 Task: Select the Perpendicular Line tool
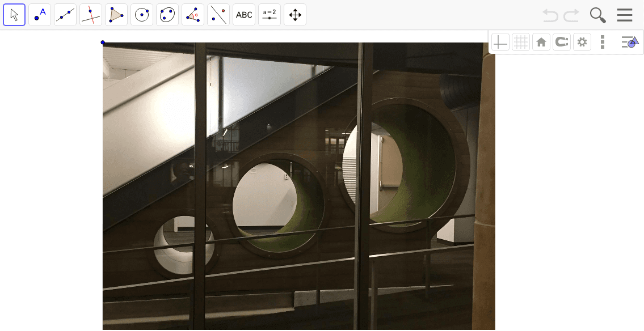click(91, 15)
